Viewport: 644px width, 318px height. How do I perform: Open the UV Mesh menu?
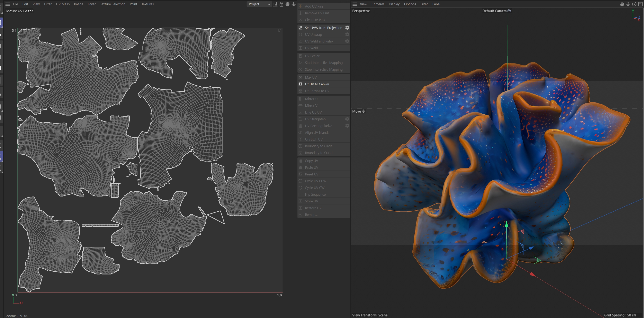[63, 4]
